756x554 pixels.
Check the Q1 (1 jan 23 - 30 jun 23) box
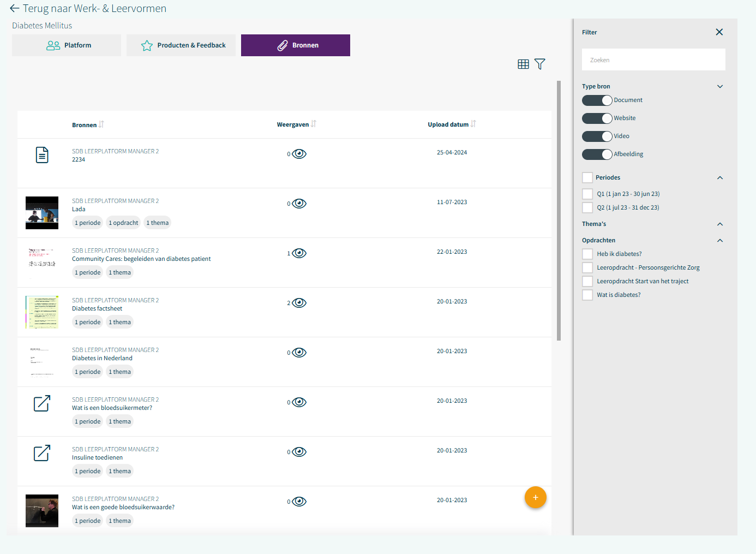tap(587, 194)
